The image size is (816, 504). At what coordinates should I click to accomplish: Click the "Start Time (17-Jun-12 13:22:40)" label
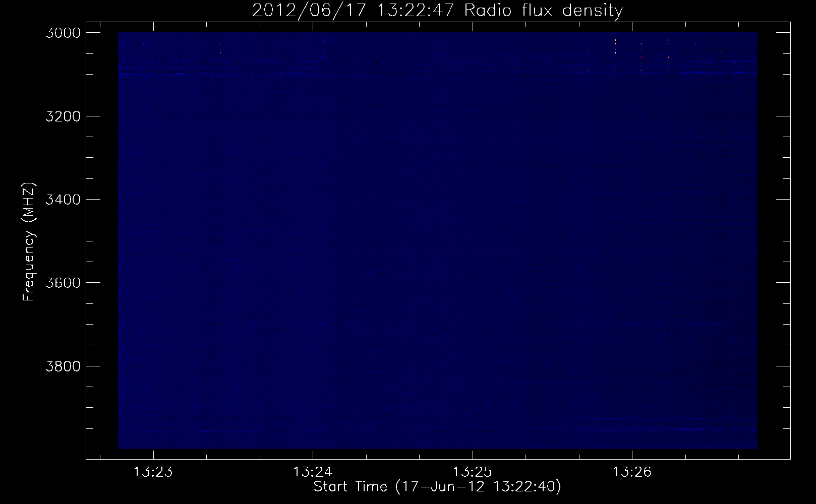tap(437, 487)
